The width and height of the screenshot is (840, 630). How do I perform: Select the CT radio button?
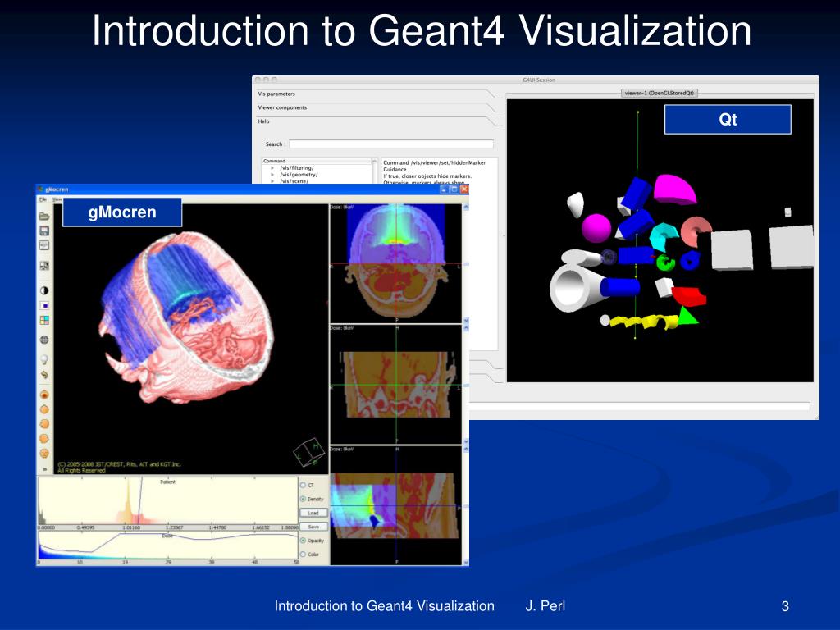coord(304,485)
